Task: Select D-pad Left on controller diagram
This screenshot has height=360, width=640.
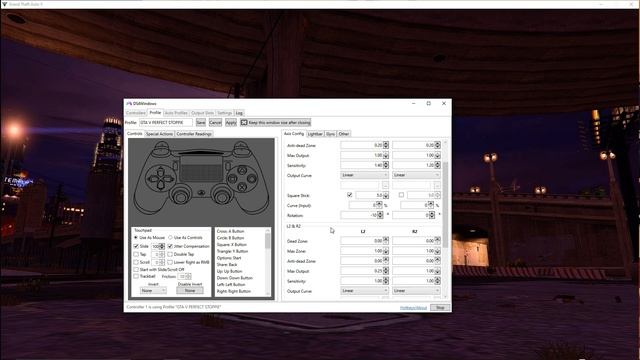Action: tap(153, 178)
